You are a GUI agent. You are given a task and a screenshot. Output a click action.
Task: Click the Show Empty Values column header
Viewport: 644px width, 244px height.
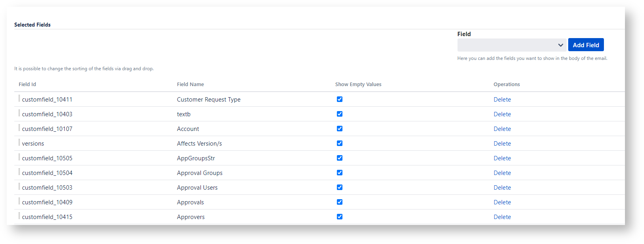pyautogui.click(x=358, y=85)
